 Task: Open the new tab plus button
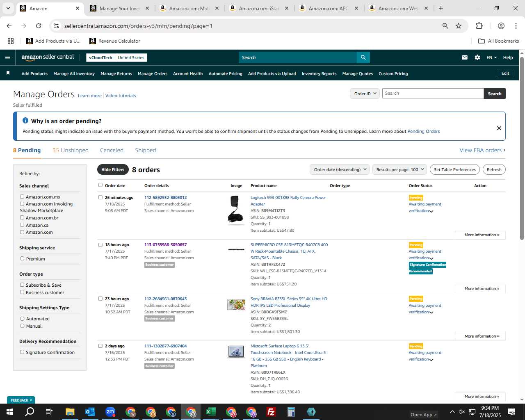click(441, 8)
